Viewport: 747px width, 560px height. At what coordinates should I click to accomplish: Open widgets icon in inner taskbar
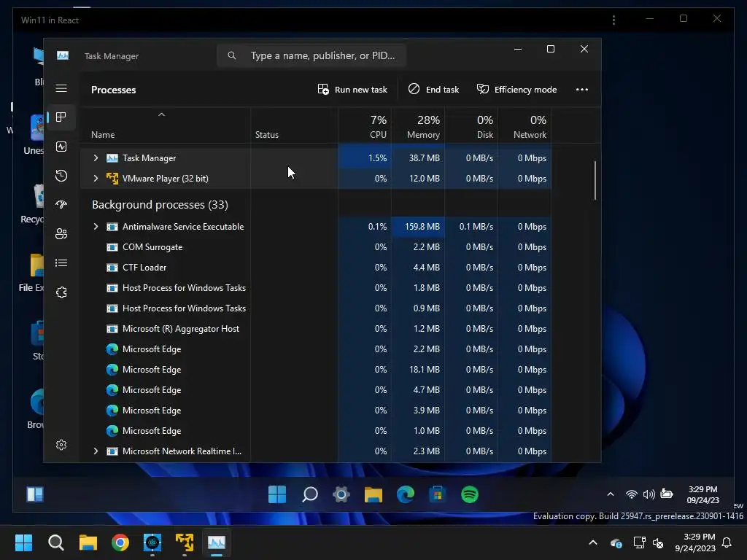point(35,494)
